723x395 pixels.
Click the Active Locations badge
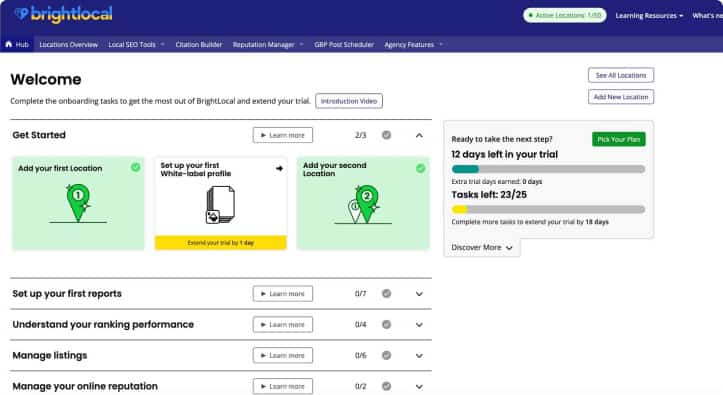pyautogui.click(x=565, y=15)
